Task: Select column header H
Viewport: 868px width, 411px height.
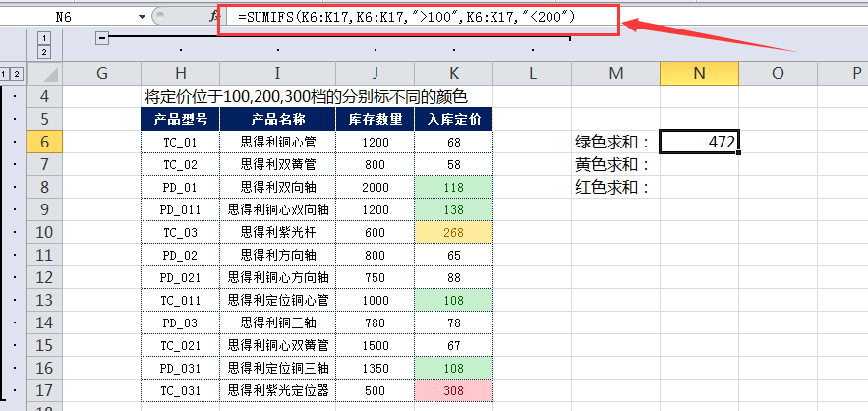Action: pyautogui.click(x=181, y=73)
